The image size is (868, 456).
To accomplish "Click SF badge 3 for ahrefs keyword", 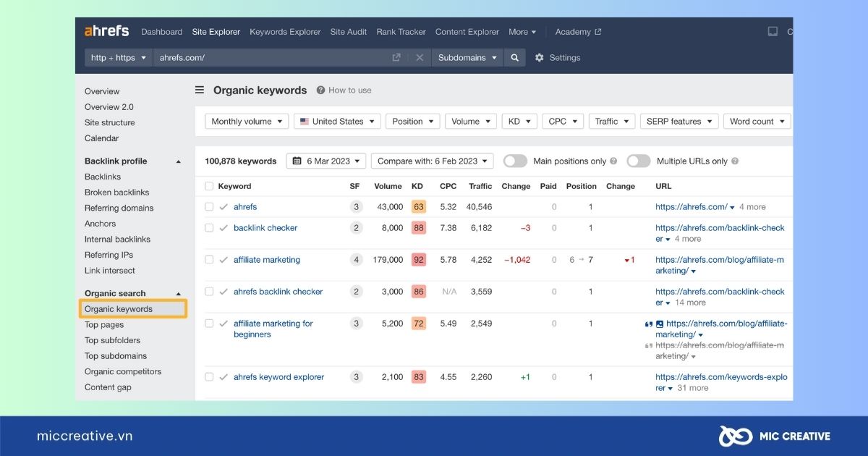I will coord(355,207).
